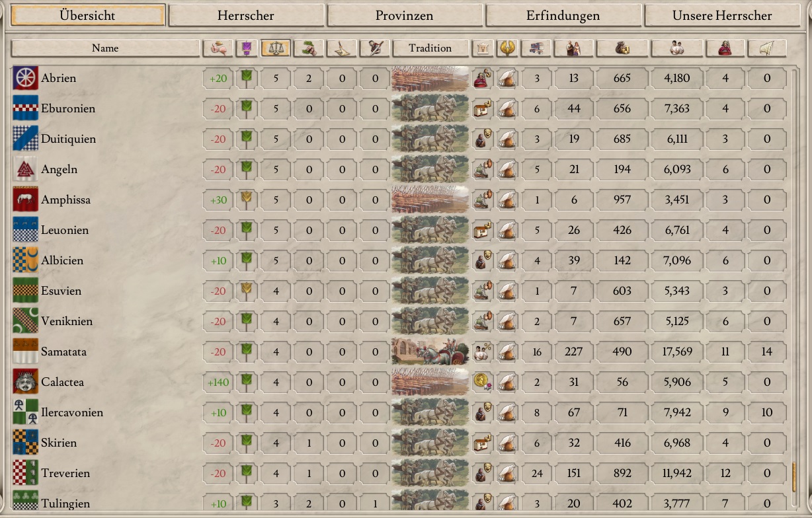812x518 pixels.
Task: Click the Calactea flag emblem
Action: (25, 382)
